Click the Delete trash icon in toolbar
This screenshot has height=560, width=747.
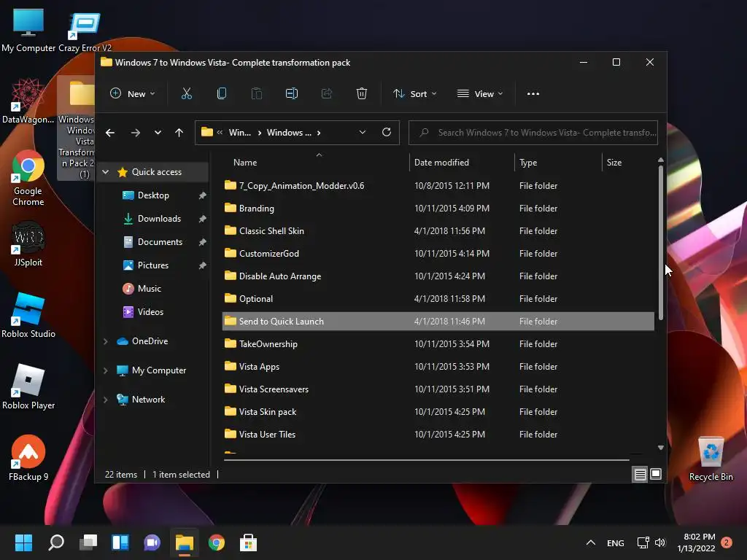[x=362, y=94]
